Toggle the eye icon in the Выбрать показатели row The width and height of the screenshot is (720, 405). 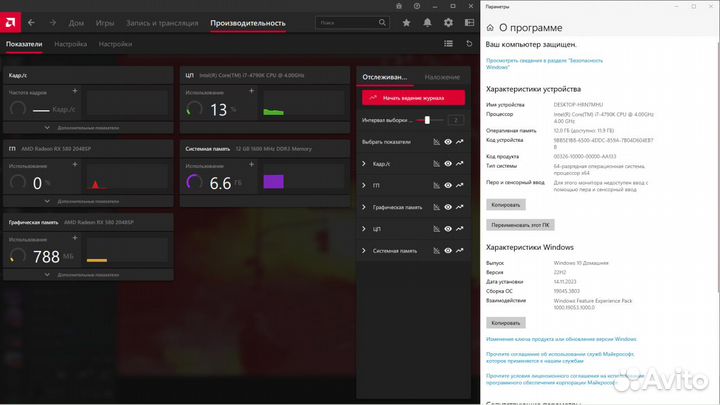448,142
